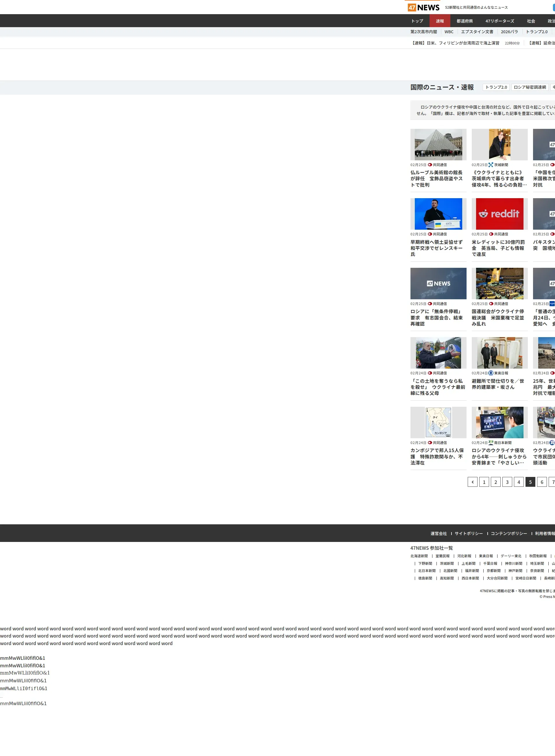Open 河北新報 in the participating papers list
Image resolution: width=555 pixels, height=756 pixels.
click(x=464, y=556)
